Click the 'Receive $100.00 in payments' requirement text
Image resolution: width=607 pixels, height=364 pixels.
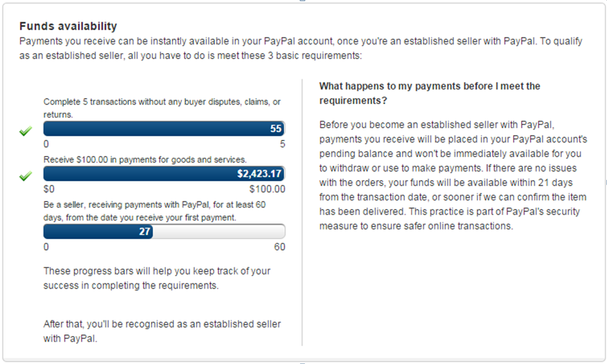(145, 160)
